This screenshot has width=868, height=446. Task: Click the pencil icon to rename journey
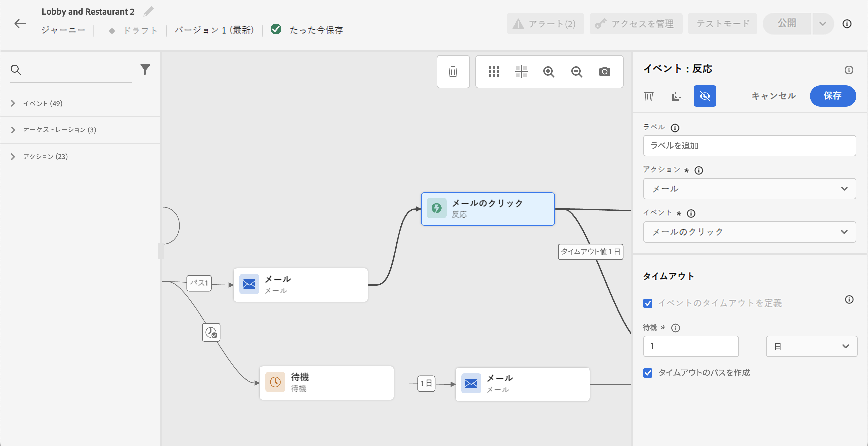[148, 11]
